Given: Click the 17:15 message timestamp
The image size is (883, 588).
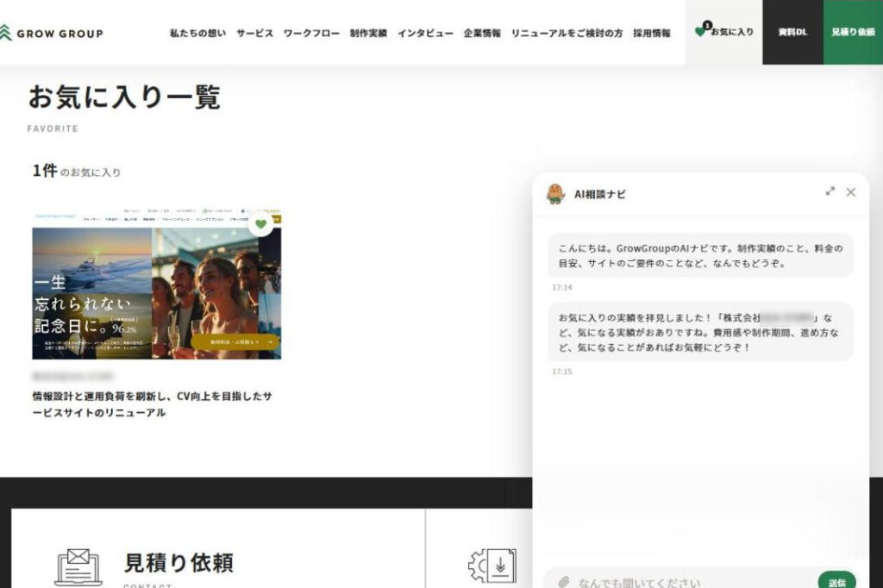Looking at the screenshot, I should click(x=562, y=372).
